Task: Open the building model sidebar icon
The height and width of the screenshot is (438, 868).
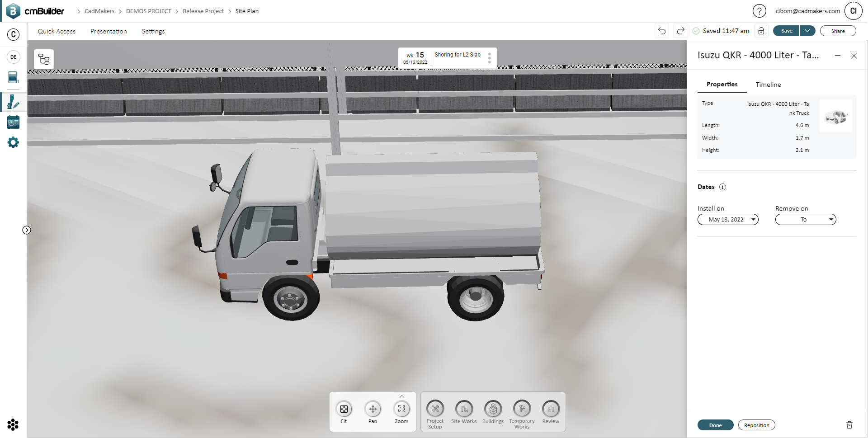Action: [x=14, y=78]
